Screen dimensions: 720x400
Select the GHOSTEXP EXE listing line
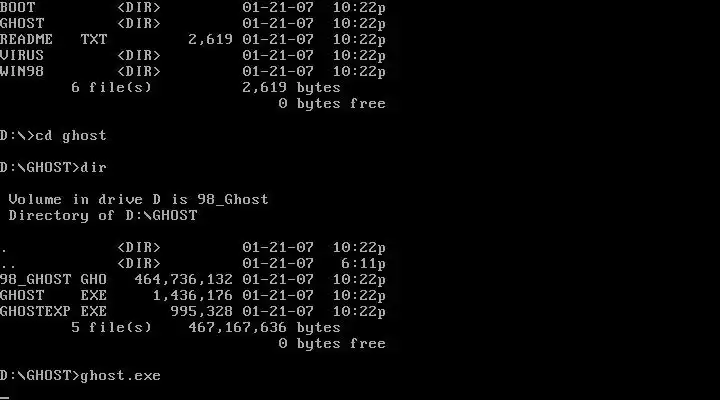193,311
